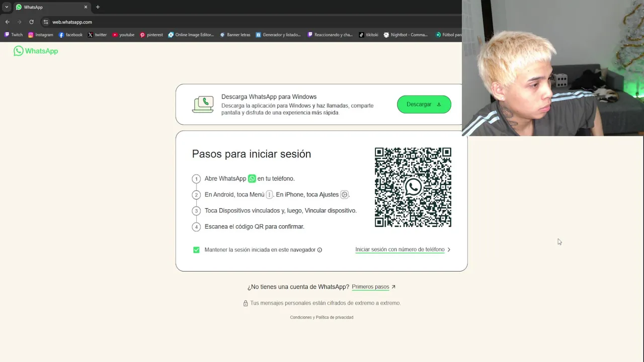Image resolution: width=644 pixels, height=362 pixels.
Task: Click the Android Menú three-dots icon
Action: click(x=269, y=195)
